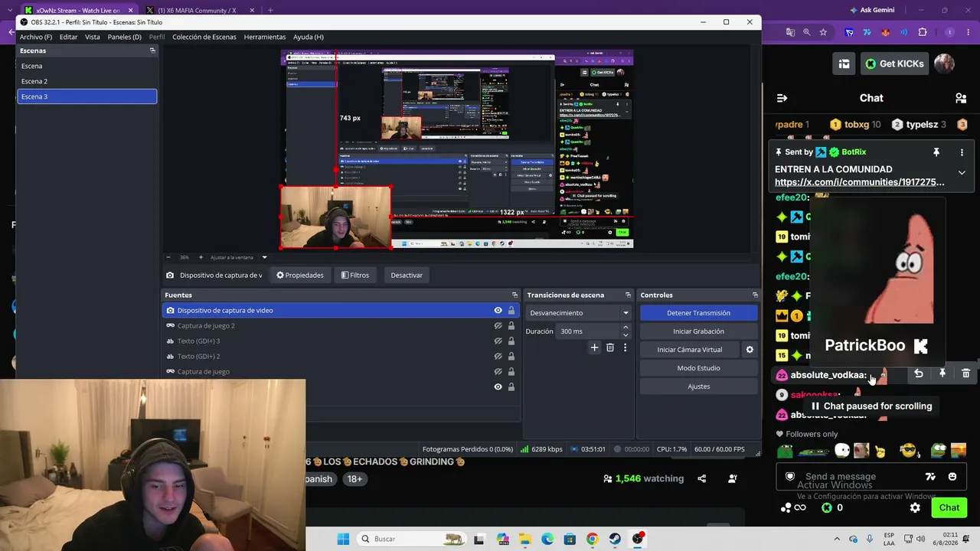980x551 pixels.
Task: Select Escena 2 in the scenes list
Action: pos(87,81)
